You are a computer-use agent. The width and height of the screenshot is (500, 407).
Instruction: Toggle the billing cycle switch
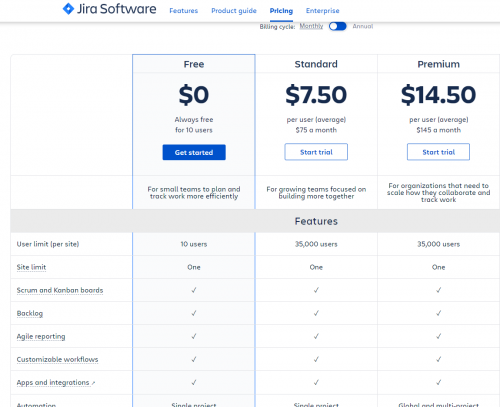(338, 26)
